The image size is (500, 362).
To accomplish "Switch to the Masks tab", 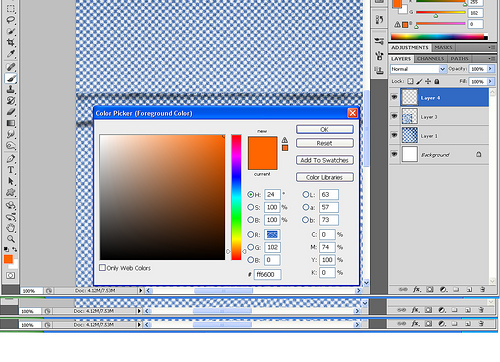I will (443, 48).
